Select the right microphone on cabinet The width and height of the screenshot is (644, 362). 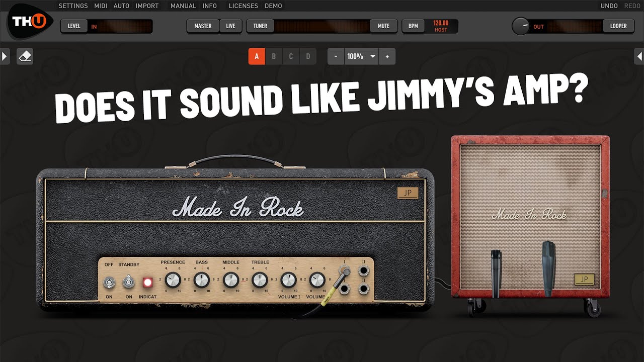tap(548, 268)
